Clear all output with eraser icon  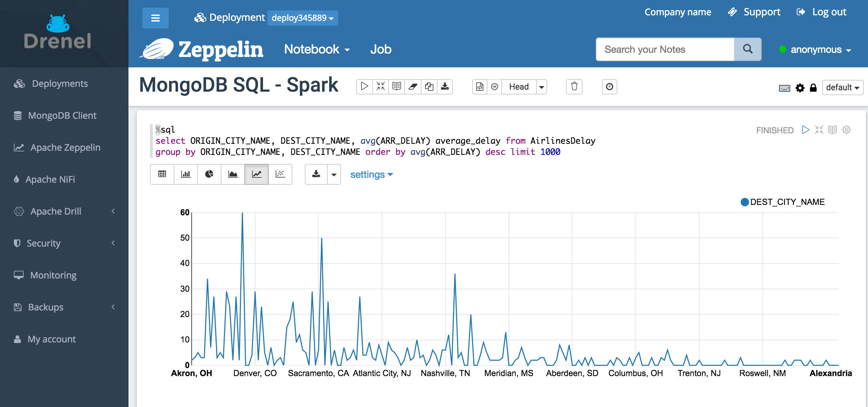point(412,86)
